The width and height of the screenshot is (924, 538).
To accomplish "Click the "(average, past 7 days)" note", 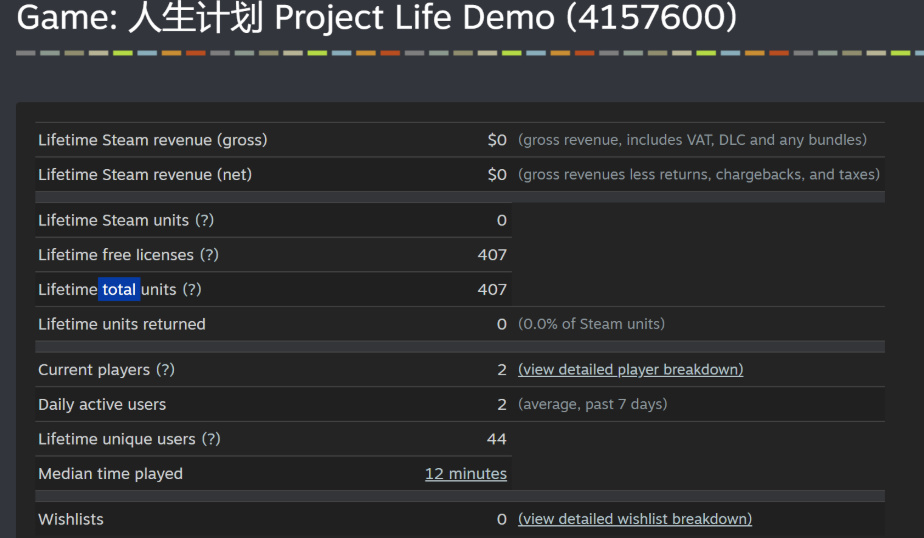I will tap(592, 405).
